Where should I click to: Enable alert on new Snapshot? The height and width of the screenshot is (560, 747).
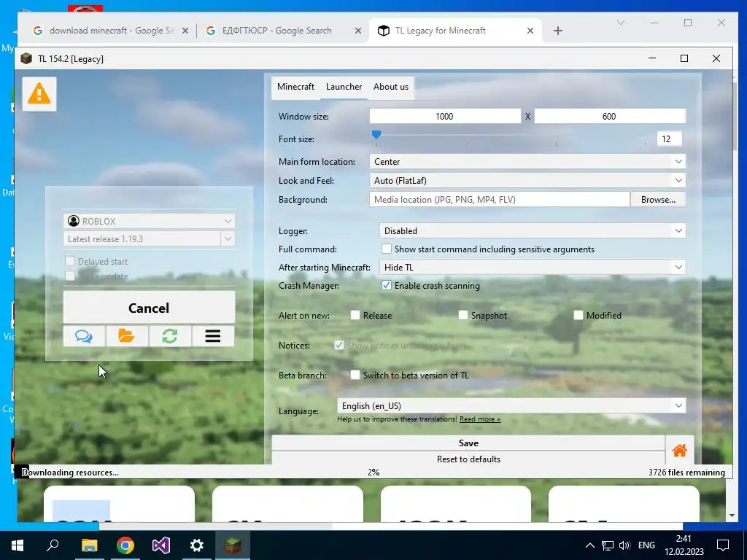tap(463, 315)
